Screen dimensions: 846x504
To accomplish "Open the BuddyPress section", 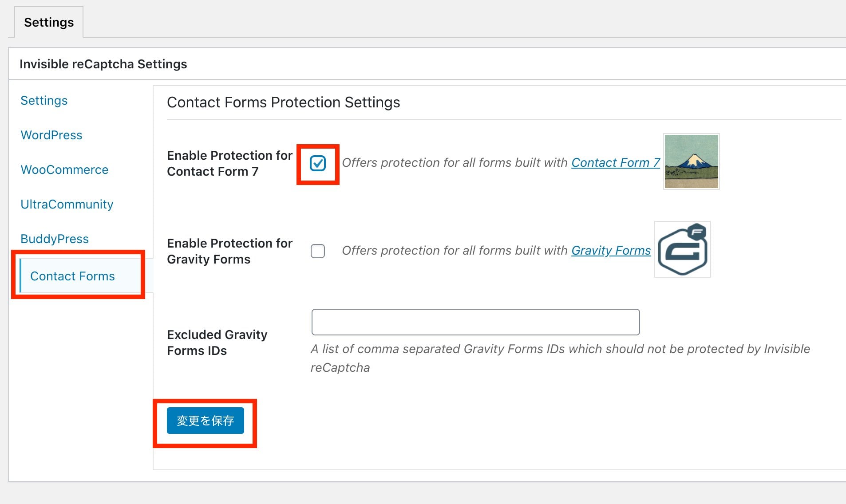I will tap(55, 239).
